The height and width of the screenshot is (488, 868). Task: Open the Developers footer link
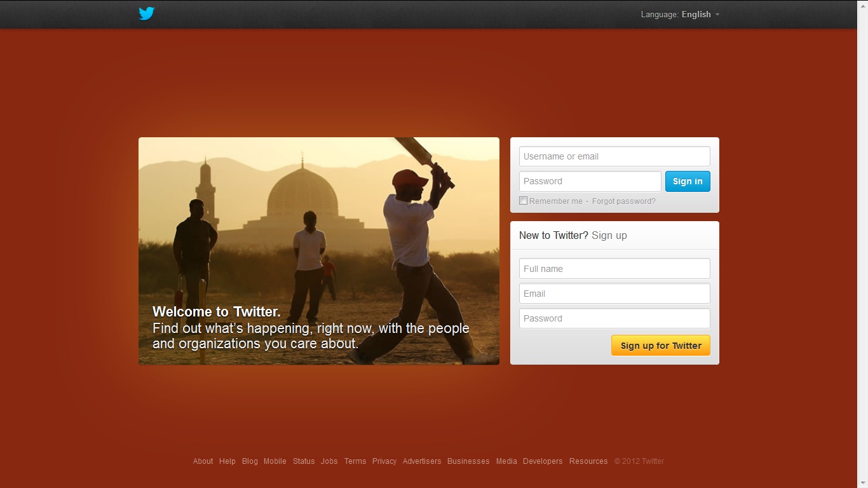point(543,461)
